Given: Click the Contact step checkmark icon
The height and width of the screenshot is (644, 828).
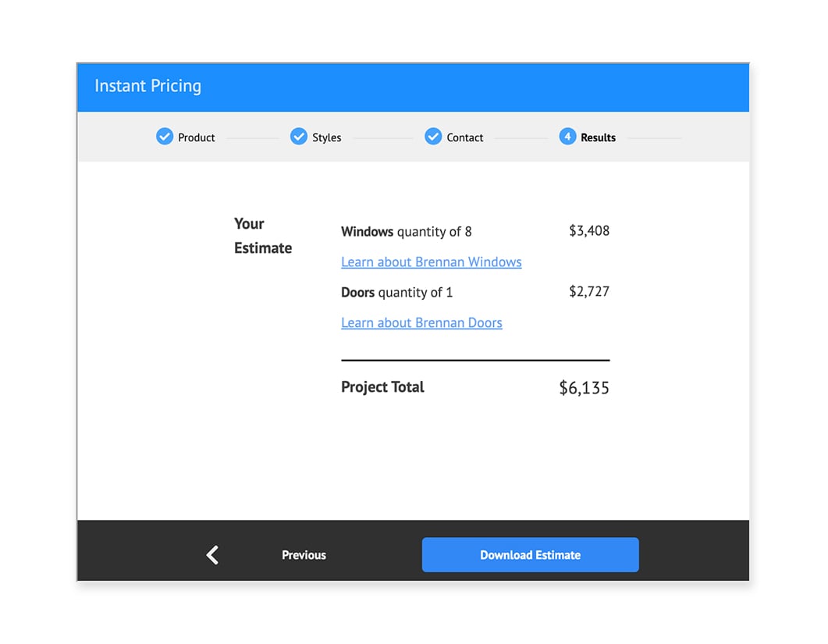Looking at the screenshot, I should (433, 137).
